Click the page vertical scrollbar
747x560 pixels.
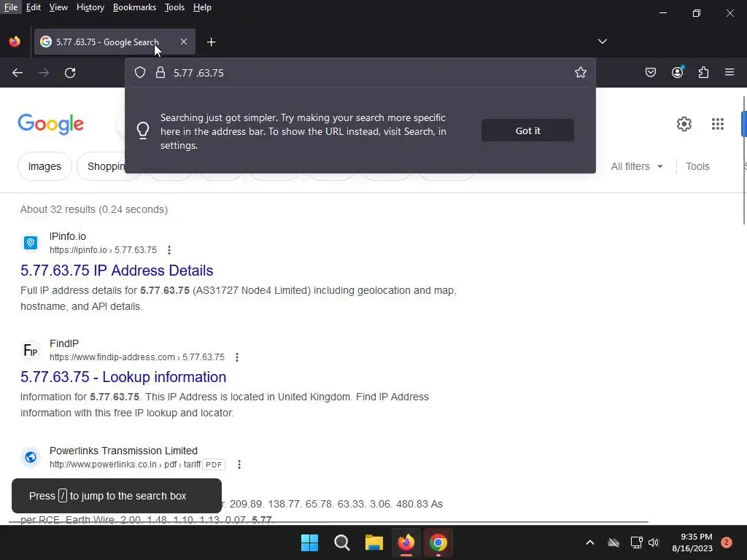pyautogui.click(x=744, y=160)
